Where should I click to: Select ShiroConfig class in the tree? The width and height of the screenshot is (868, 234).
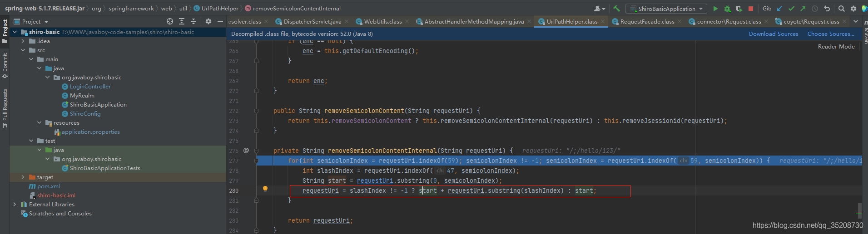[85, 114]
